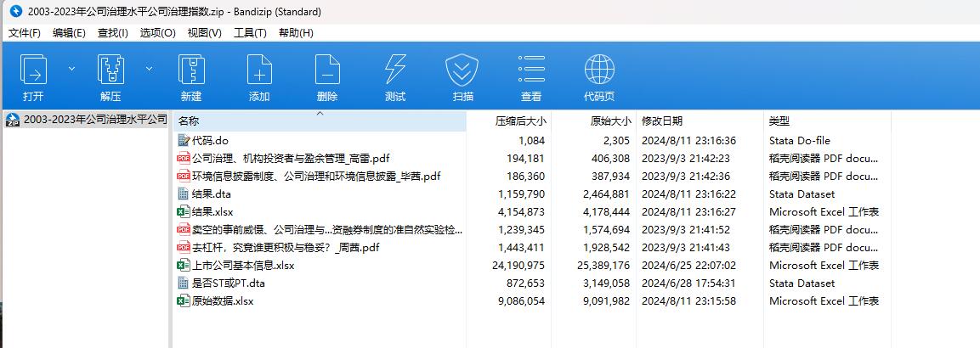The width and height of the screenshot is (980, 348).
Task: Click the 代码页 (Code page) globe icon
Action: coord(598,69)
